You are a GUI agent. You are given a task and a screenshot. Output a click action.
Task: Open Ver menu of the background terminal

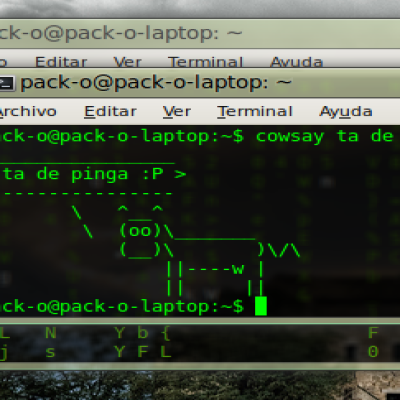pyautogui.click(x=127, y=62)
